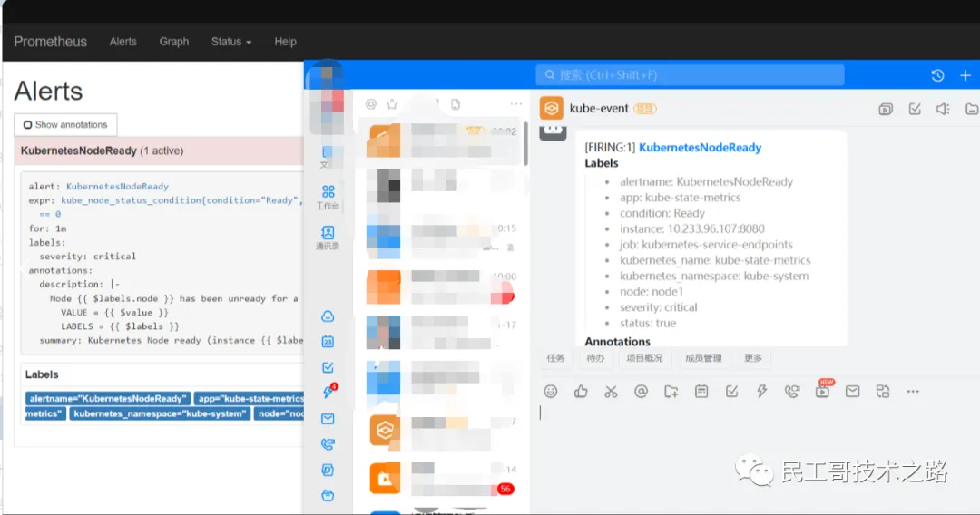Click the alertname="KubernetesNodeReady" label badge
Viewport: 980px width, 515px height.
[x=107, y=398]
